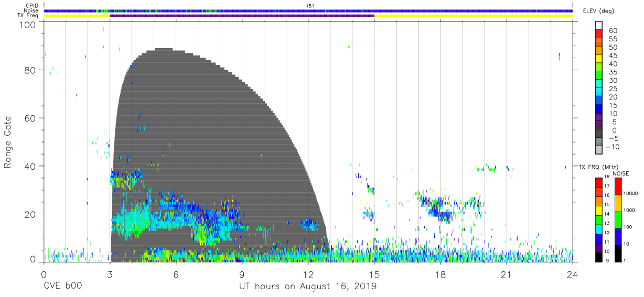This screenshot has width=644, height=297.
Task: Click the 3 tick label on the UT hours axis
Action: pyautogui.click(x=110, y=275)
